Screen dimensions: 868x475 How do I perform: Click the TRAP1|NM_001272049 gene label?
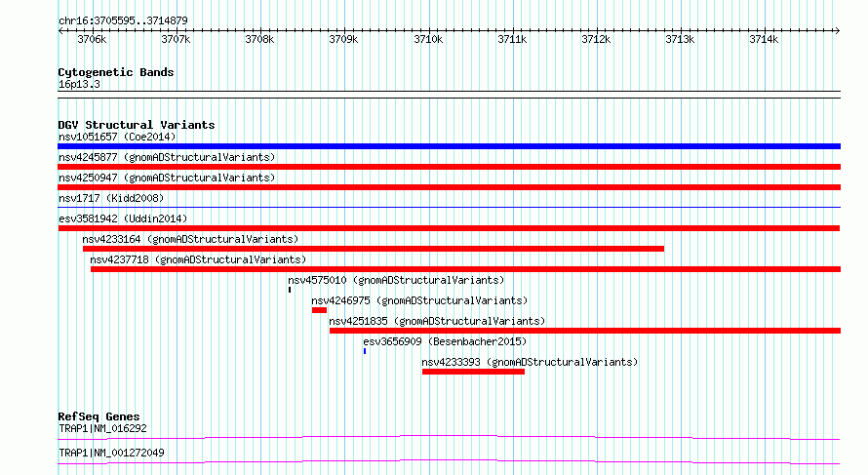111,453
